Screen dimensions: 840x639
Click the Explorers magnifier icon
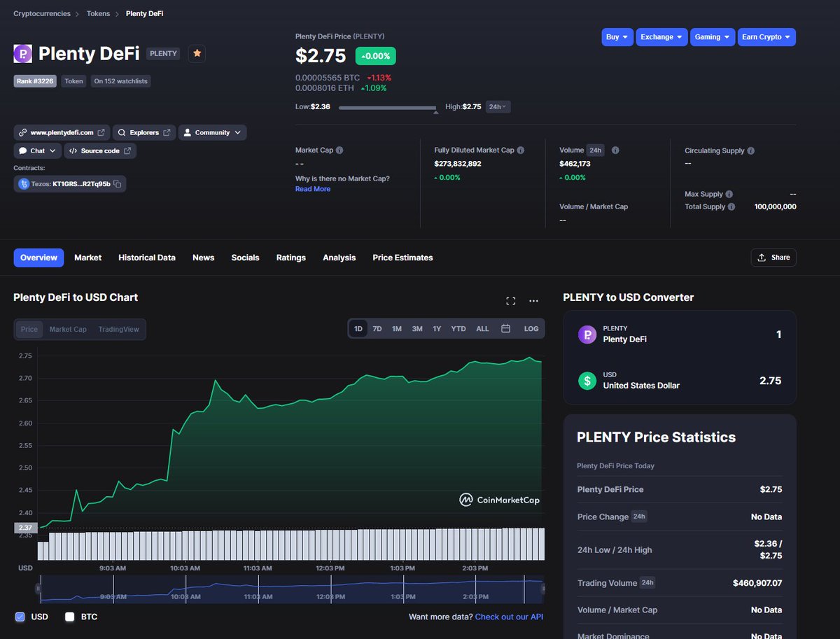coord(122,132)
